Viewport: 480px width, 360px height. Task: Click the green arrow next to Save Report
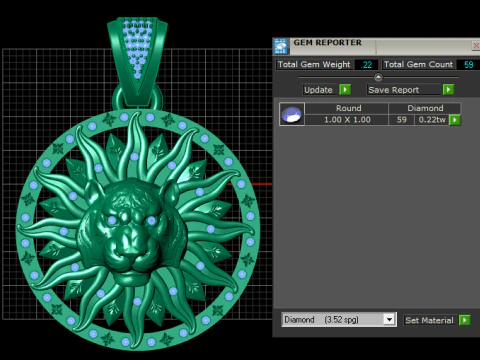click(x=448, y=90)
